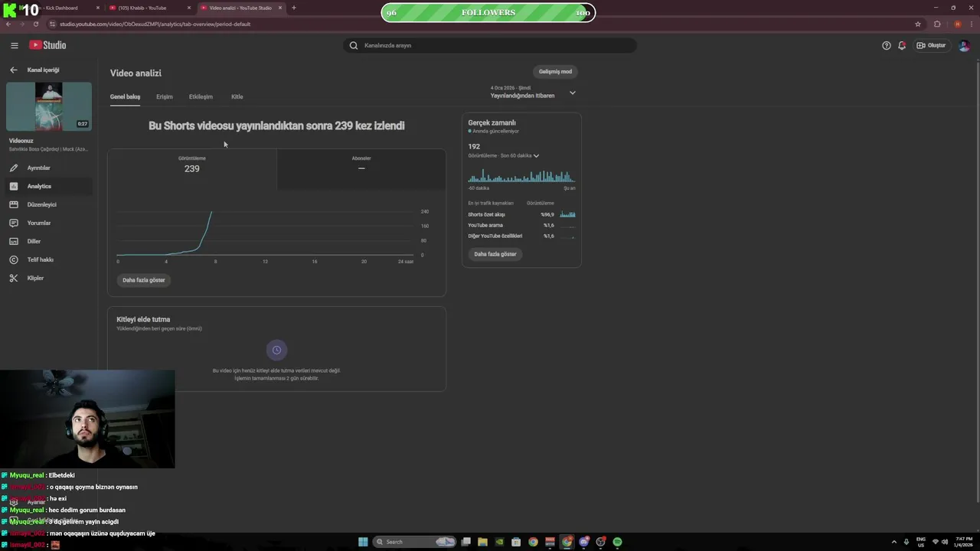The image size is (980, 551).
Task: Click the YouTube Studio logo
Action: (48, 45)
